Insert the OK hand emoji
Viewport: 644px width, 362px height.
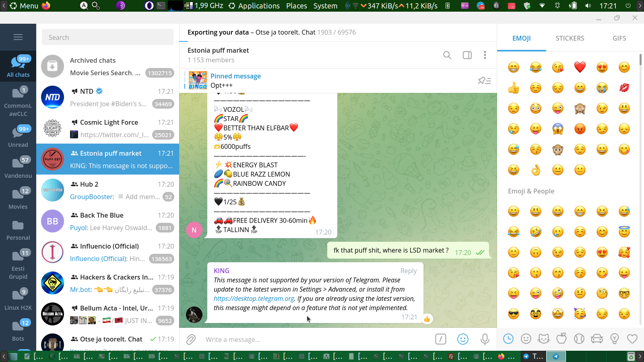click(x=536, y=170)
